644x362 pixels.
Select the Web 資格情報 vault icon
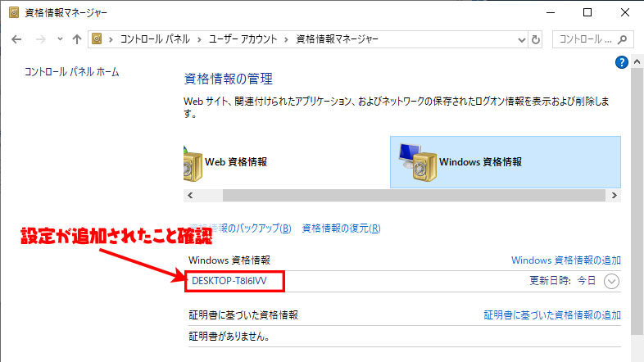(193, 164)
